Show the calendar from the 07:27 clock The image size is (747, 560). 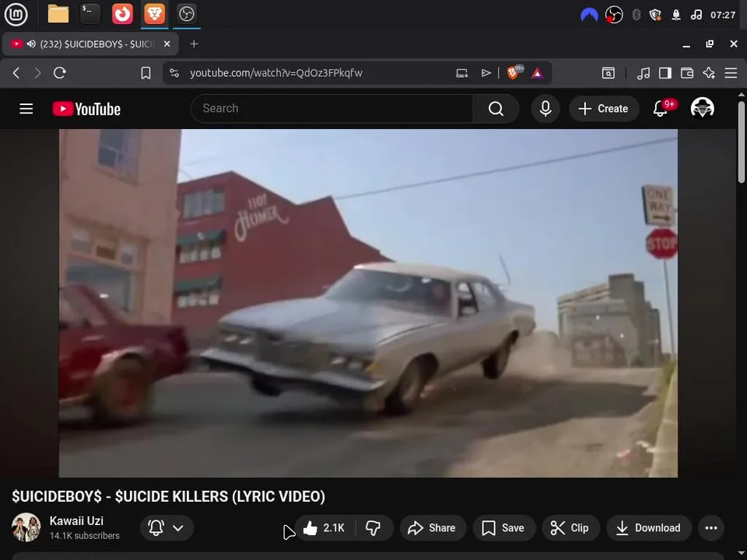coord(723,15)
